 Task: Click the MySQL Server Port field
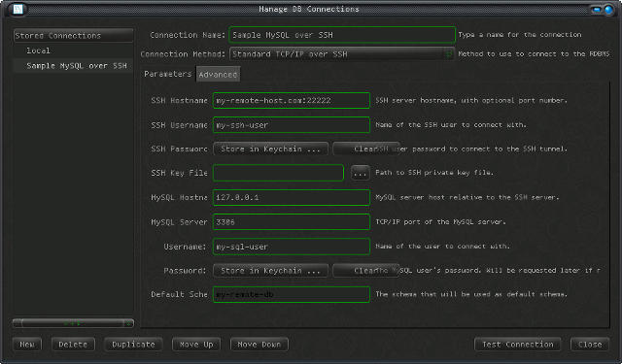pos(292,222)
